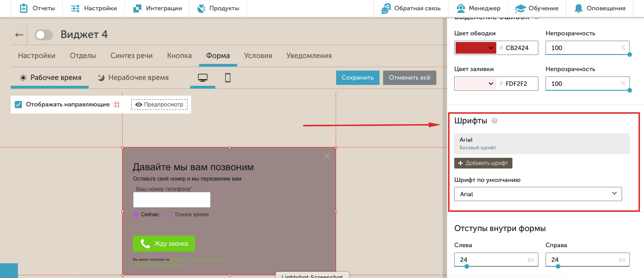Viewport: 644px width, 278px height.
Task: Click the guides icon beside Отображать направляющие
Action: (x=117, y=105)
